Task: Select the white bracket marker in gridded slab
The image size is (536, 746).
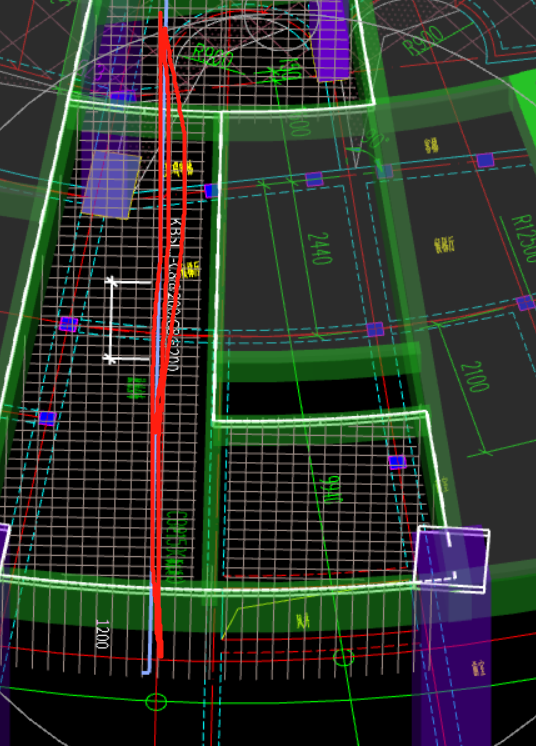Action: click(x=127, y=321)
